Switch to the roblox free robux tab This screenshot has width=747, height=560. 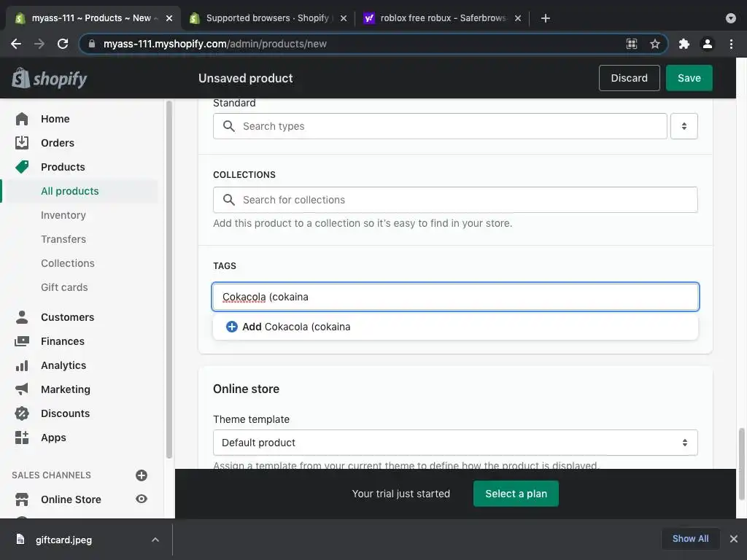pyautogui.click(x=443, y=18)
